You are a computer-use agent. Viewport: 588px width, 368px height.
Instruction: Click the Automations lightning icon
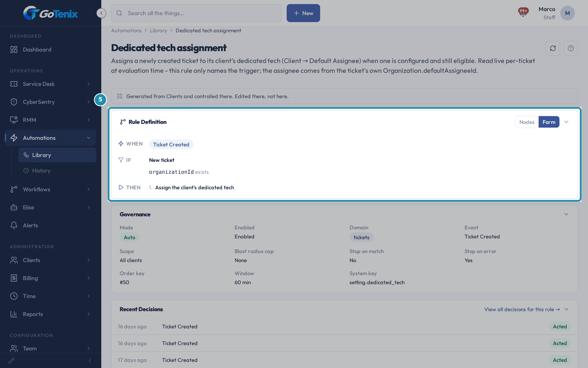pos(14,138)
